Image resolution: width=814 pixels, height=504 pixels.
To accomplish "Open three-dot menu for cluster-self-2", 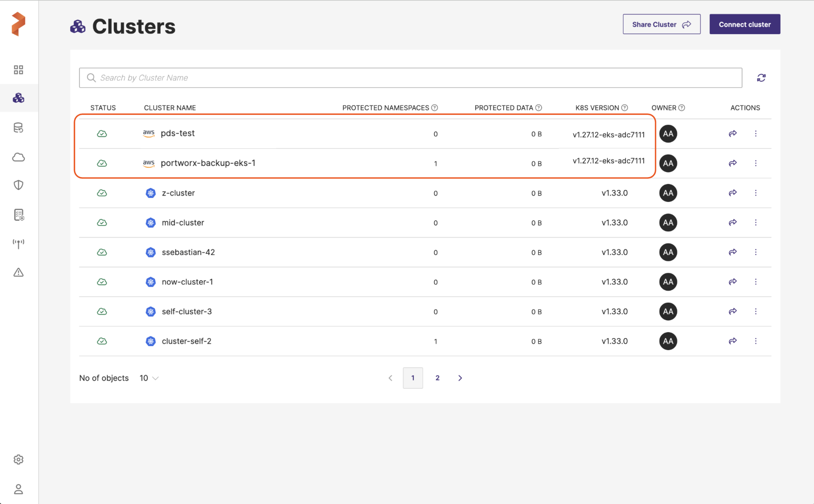I will (755, 341).
